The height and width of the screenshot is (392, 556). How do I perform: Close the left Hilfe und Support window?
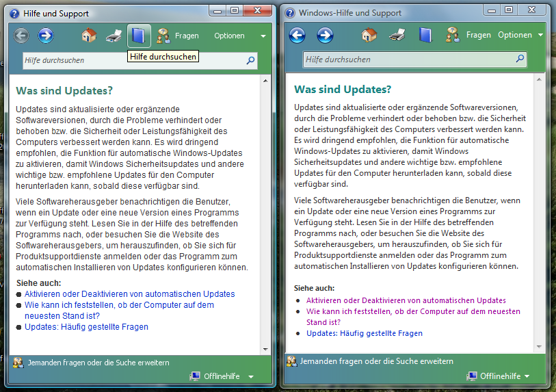[258, 11]
